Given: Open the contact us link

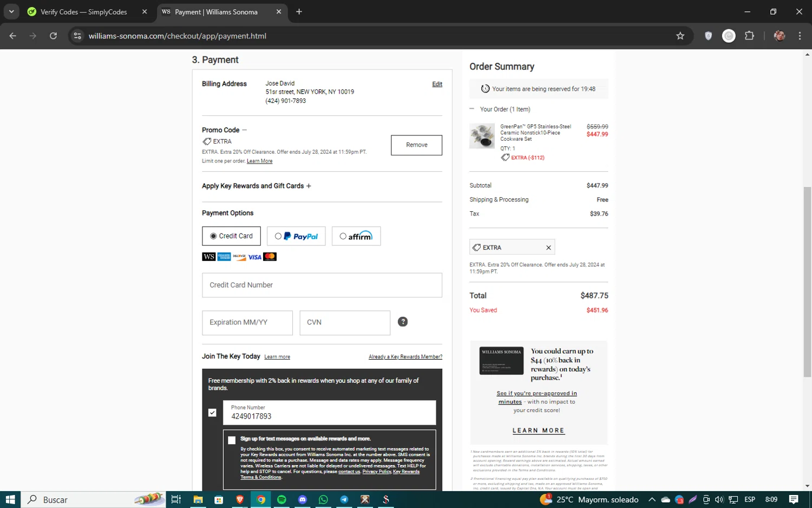Looking at the screenshot, I should click(349, 472).
